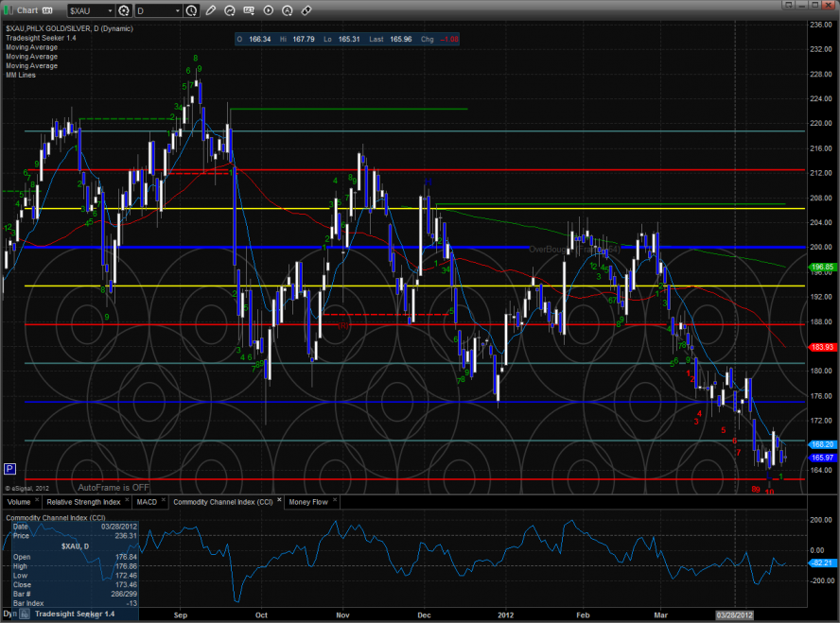Click the 196.85 green price label
Viewport: 840px width, 623px height.
click(x=821, y=267)
